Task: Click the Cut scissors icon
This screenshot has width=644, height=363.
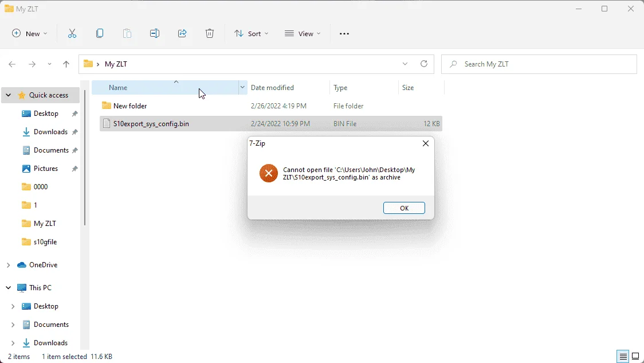Action: 72,34
